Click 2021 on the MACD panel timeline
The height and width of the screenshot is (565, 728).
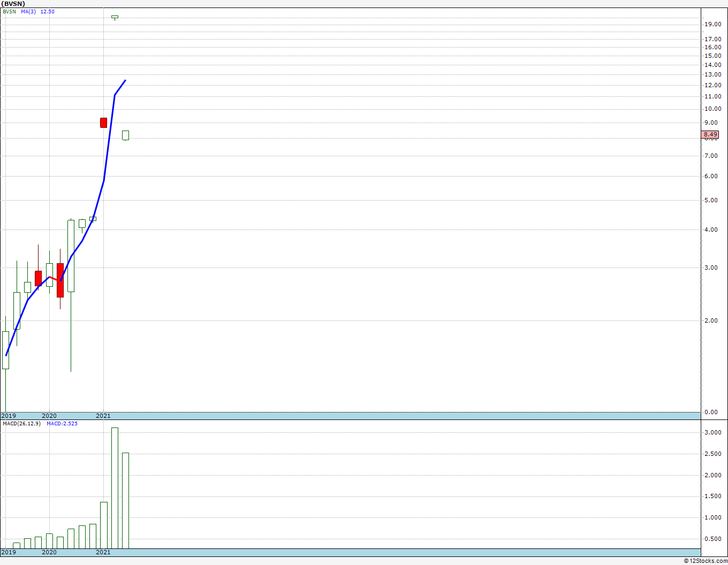click(x=103, y=552)
